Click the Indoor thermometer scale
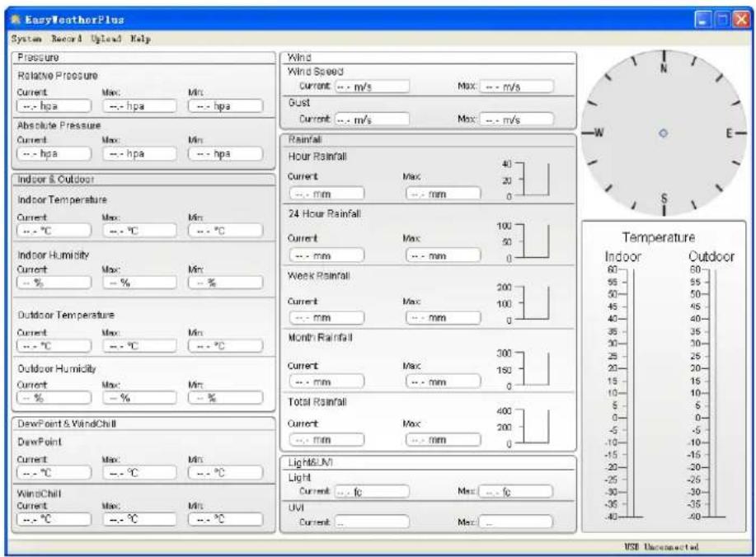Image resolution: width=756 pixels, height=557 pixels. point(623,393)
